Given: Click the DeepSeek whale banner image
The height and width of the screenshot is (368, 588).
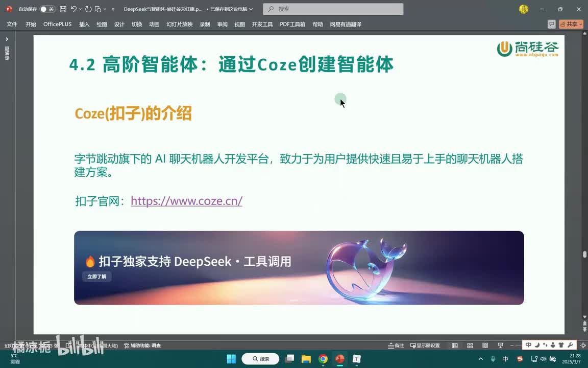Looking at the screenshot, I should click(299, 268).
